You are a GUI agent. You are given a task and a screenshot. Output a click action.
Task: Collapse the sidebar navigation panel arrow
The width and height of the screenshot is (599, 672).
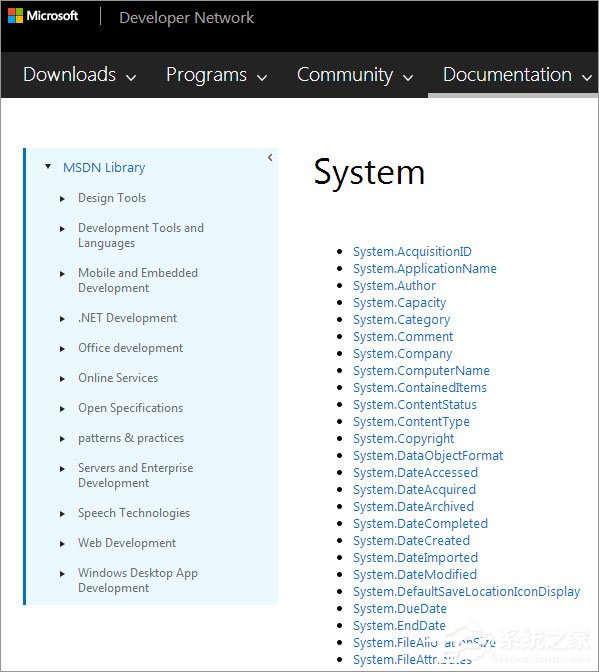270,157
